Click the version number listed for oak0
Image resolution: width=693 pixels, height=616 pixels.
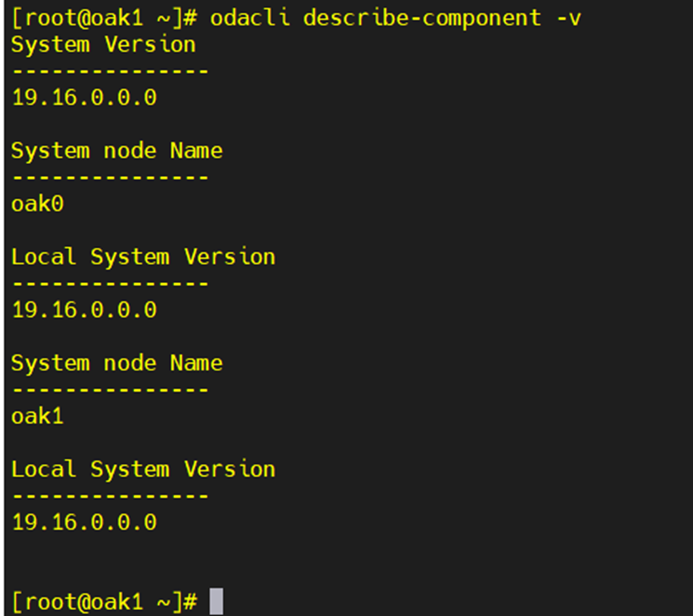(84, 309)
